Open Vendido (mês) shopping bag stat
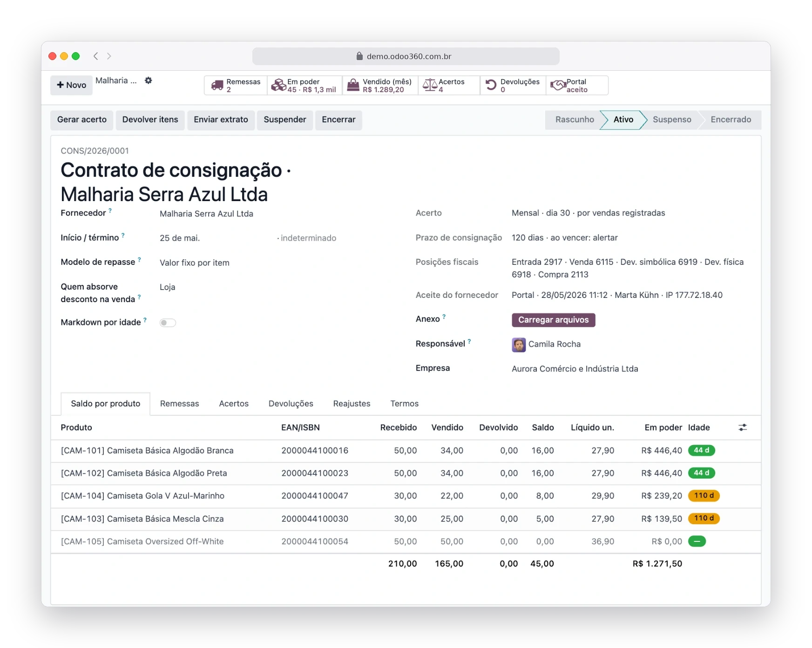Image resolution: width=812 pixels, height=648 pixels. click(380, 86)
